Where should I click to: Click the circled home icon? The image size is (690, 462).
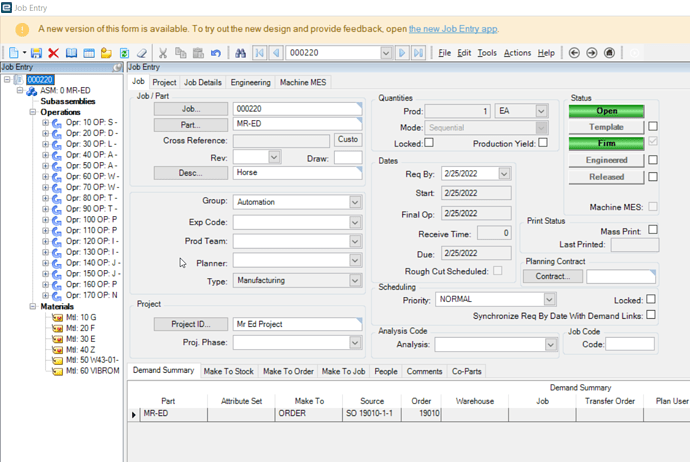pos(609,53)
